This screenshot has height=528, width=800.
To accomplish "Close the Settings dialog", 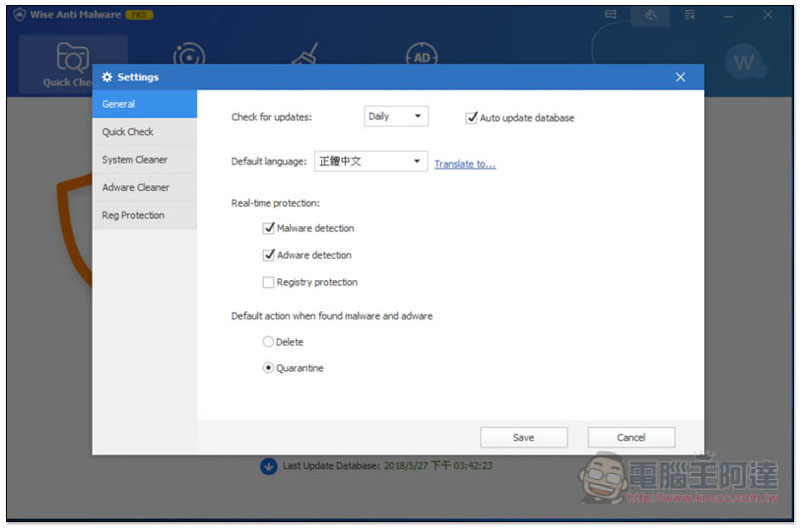I will click(x=680, y=77).
